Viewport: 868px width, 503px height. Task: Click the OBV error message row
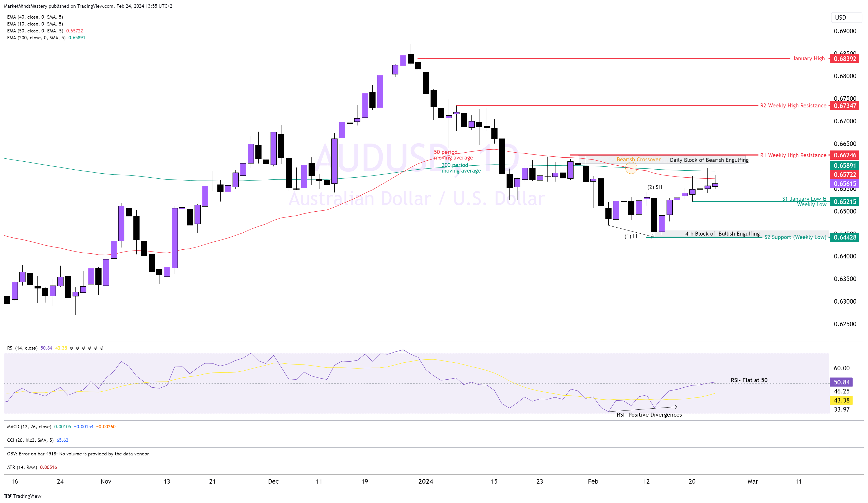78,454
